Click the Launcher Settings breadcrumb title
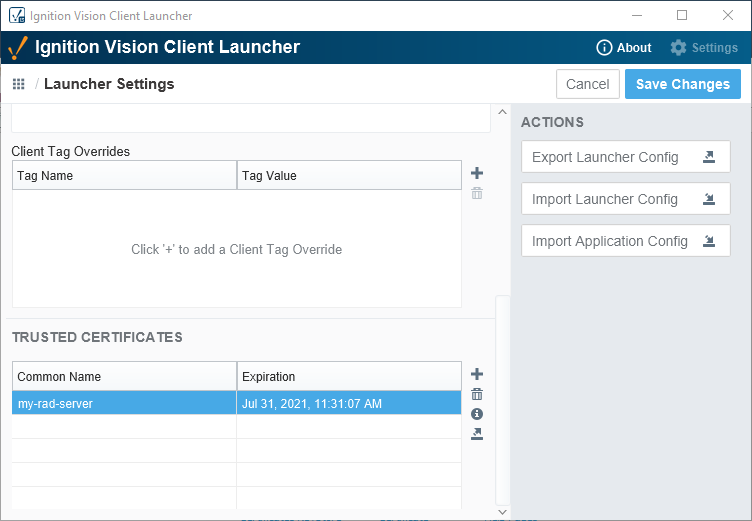The width and height of the screenshot is (752, 521). tap(109, 84)
